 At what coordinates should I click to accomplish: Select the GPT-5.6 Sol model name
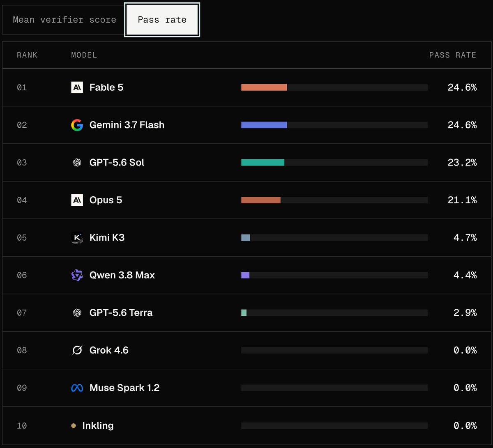click(117, 163)
